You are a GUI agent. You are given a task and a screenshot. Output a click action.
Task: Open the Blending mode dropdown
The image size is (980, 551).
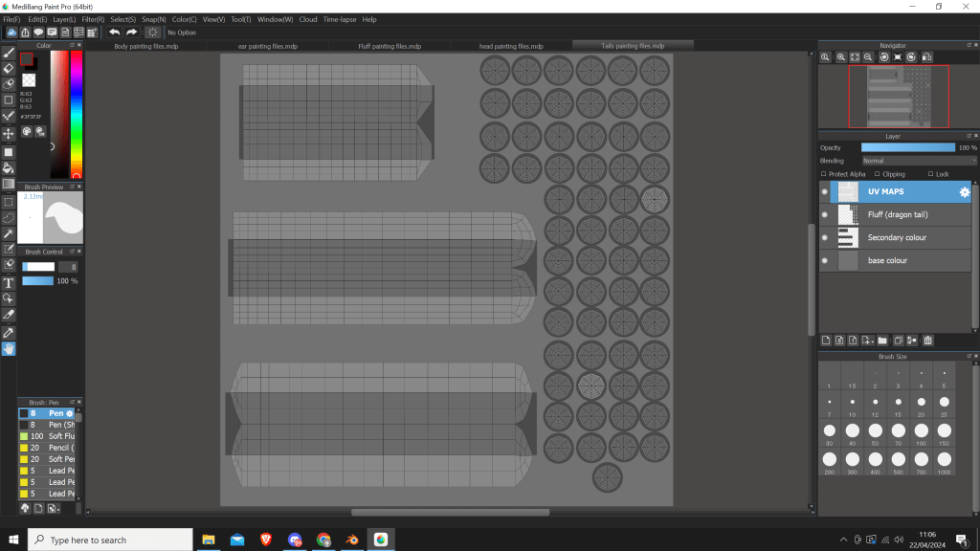click(918, 161)
